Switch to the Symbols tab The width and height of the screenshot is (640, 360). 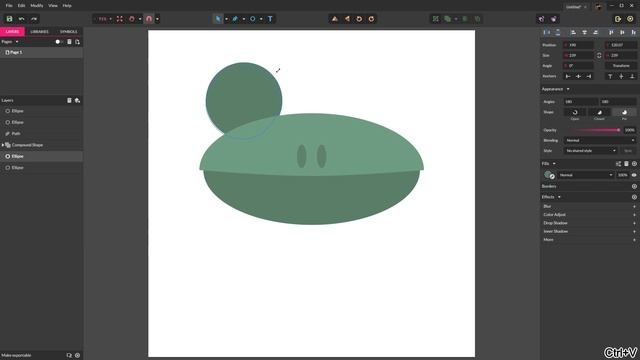(68, 31)
